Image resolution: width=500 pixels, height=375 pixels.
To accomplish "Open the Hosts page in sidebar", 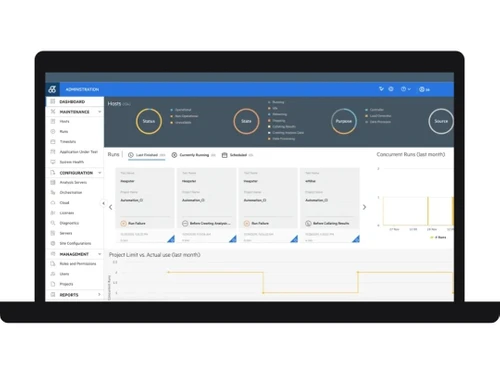I will tap(64, 122).
